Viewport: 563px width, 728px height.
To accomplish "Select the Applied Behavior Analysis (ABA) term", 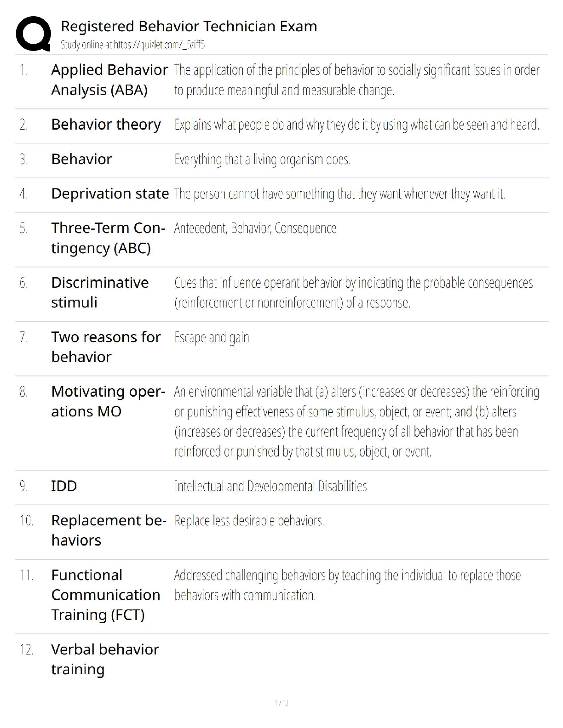I will pos(109,80).
